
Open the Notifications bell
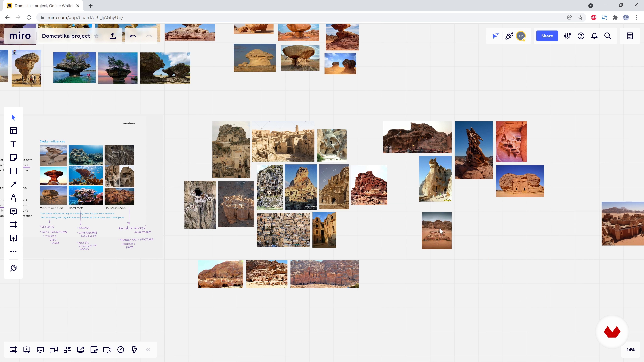click(594, 36)
